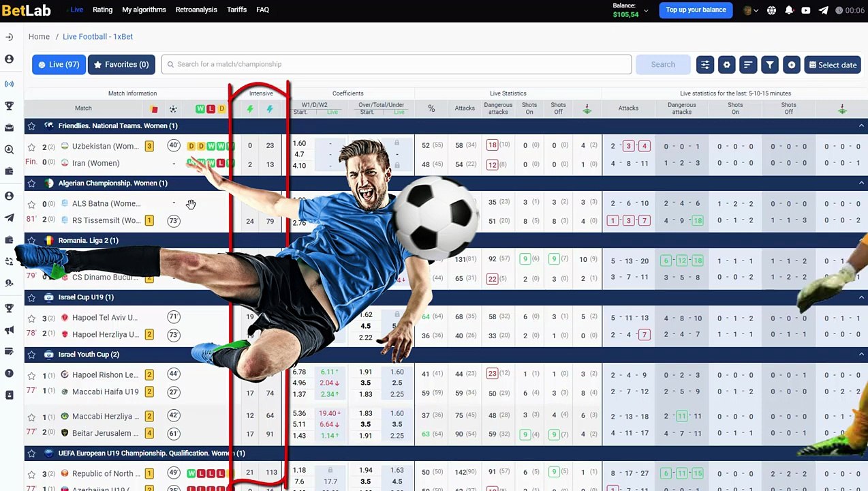Collapse Israel Cup U19 section chevron
The width and height of the screenshot is (868, 491).
tap(861, 297)
